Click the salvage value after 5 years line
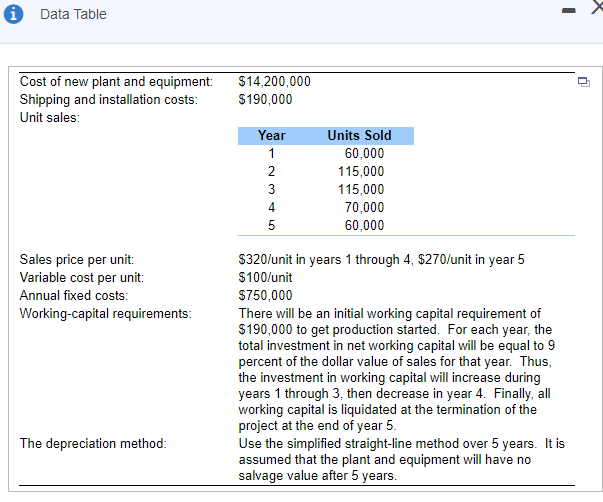 (x=317, y=476)
